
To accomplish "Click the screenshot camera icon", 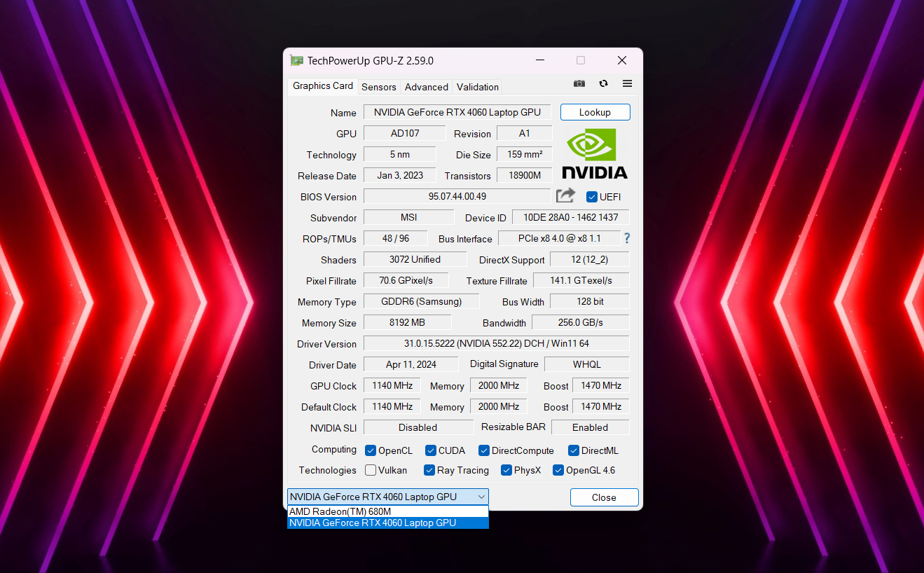I will pyautogui.click(x=579, y=83).
